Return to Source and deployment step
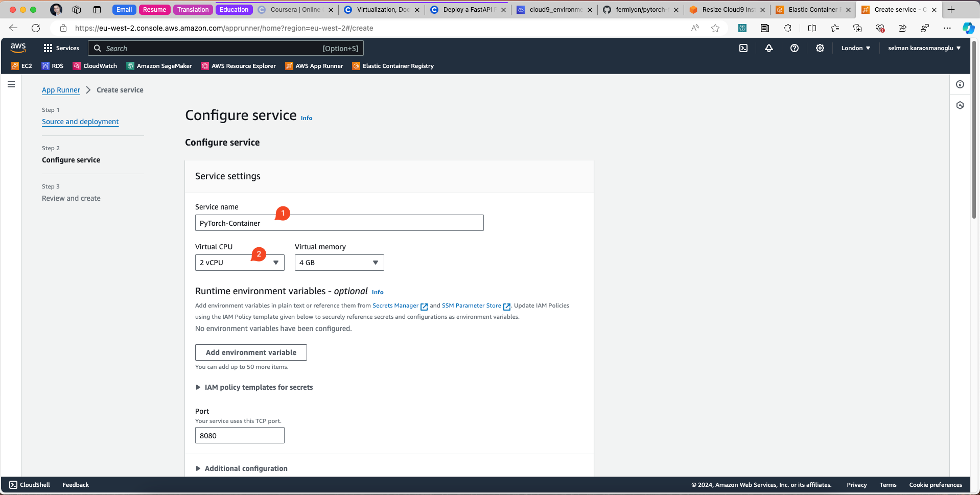Image resolution: width=980 pixels, height=495 pixels. pyautogui.click(x=80, y=122)
